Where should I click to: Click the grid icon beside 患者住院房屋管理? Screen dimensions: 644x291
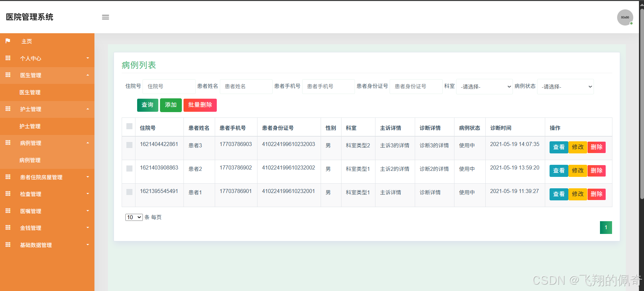click(x=8, y=177)
